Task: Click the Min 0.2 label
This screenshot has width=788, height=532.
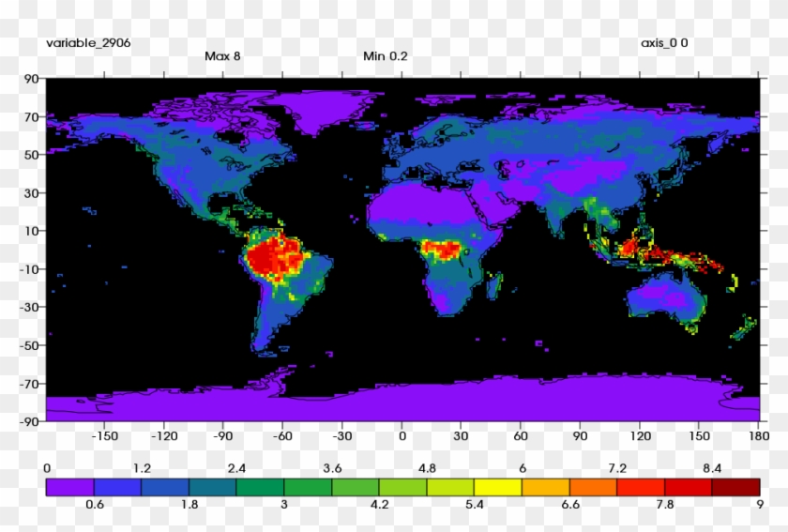Action: coord(385,56)
